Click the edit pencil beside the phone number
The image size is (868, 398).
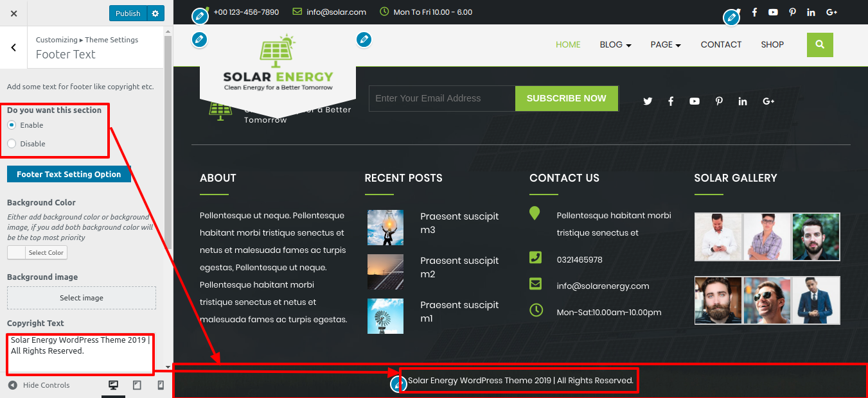click(x=200, y=15)
